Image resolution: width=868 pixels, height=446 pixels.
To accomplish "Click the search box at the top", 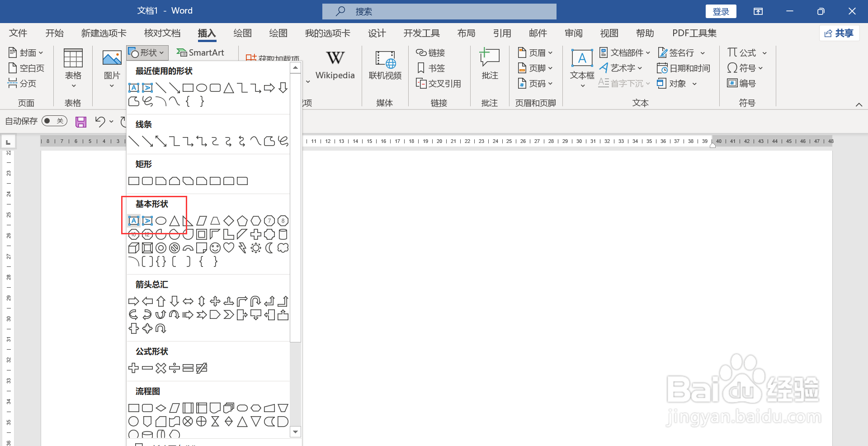I will [439, 11].
